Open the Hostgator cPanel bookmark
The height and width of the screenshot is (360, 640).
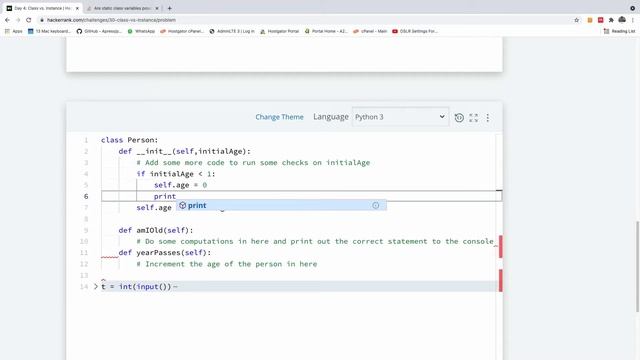click(182, 31)
